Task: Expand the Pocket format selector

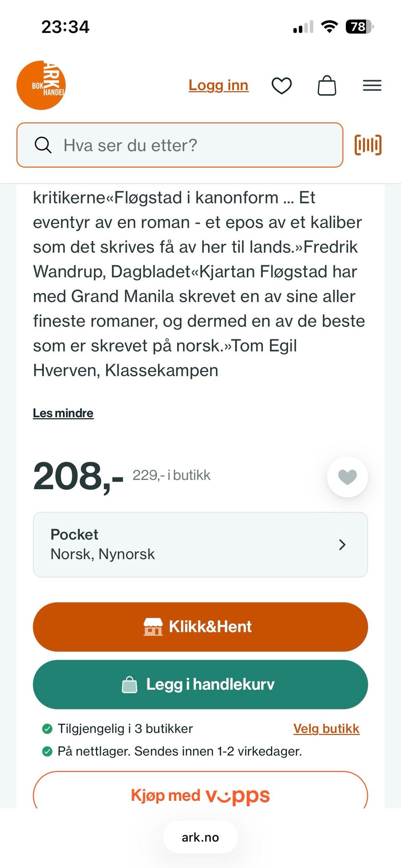Action: 200,544
